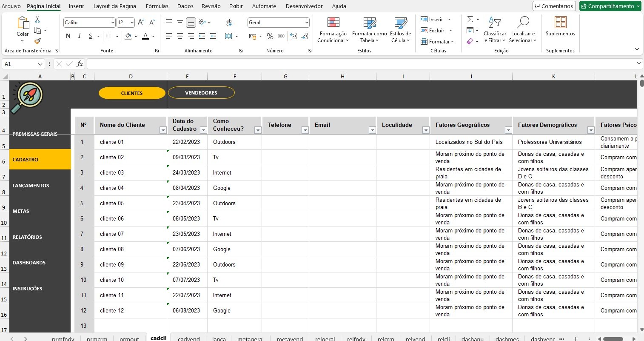644x341 pixels.
Task: Open the Dados ribbon tab
Action: (x=185, y=6)
